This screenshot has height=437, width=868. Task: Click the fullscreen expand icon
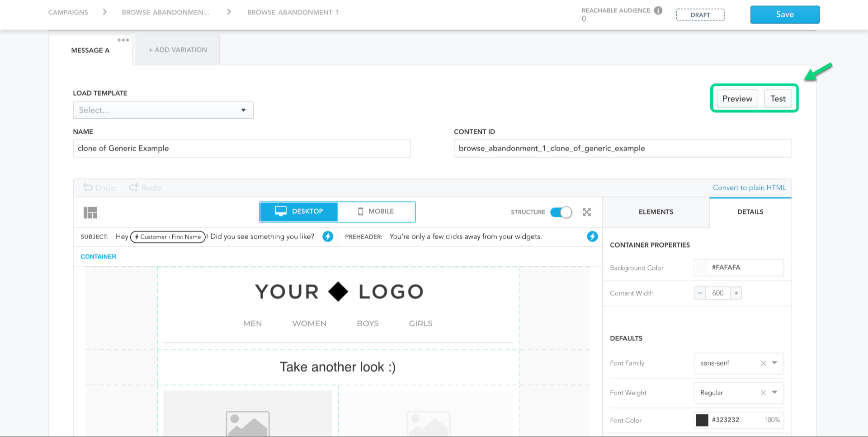(587, 212)
